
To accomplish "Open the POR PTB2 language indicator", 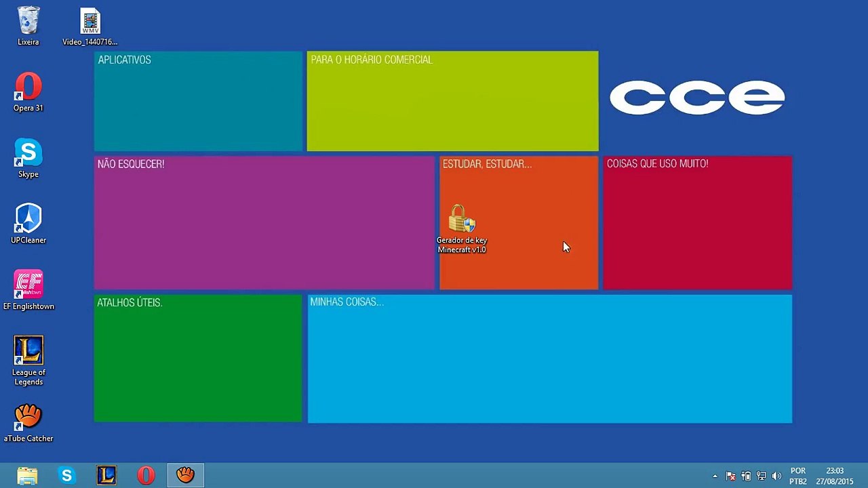I will pyautogui.click(x=798, y=476).
